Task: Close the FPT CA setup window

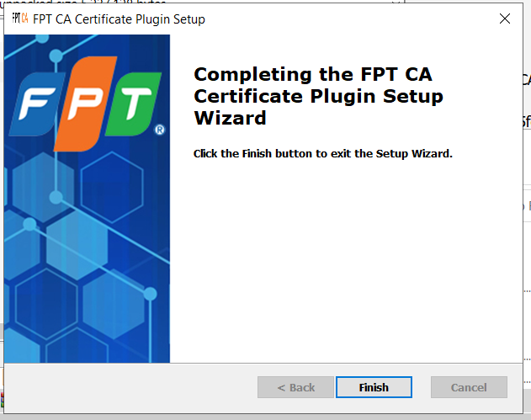Action: 504,19
